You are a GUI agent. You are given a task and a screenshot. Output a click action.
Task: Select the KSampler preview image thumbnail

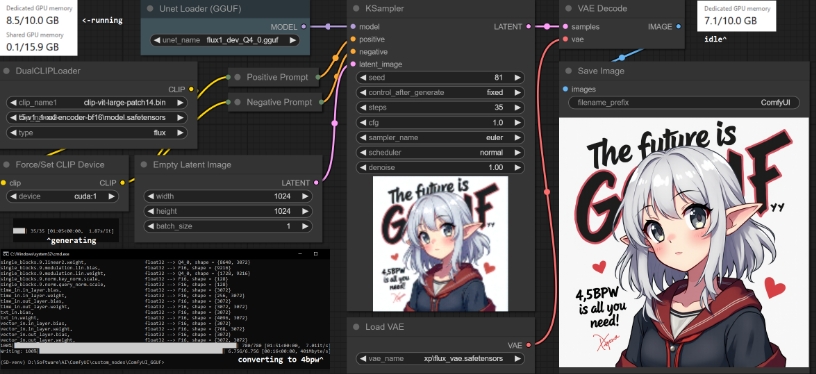440,244
